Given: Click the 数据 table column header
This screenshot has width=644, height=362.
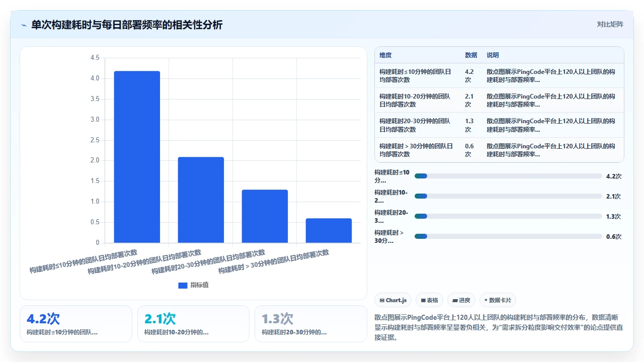Looking at the screenshot, I should click(471, 55).
